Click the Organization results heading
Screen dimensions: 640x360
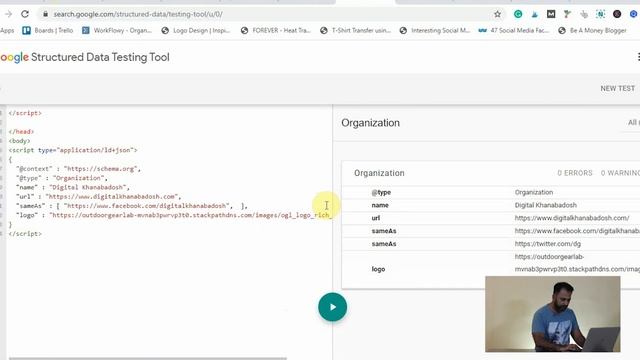click(x=371, y=123)
